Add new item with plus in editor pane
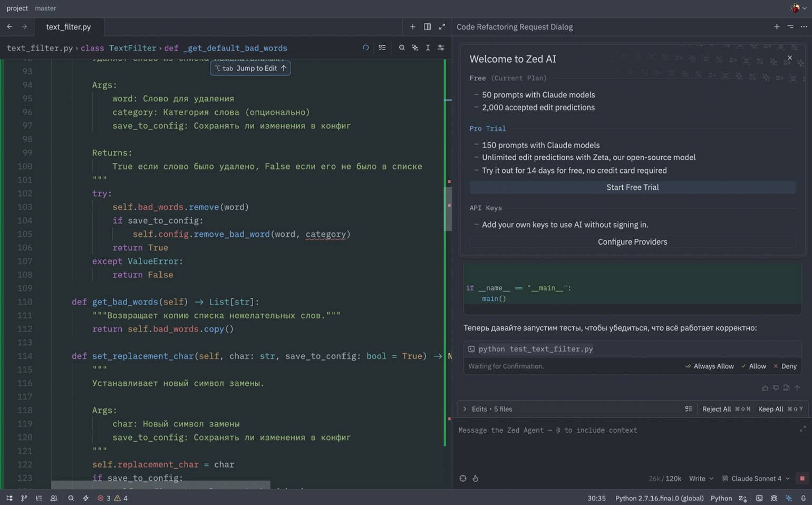Viewport: 812px width, 505px height. [412, 26]
